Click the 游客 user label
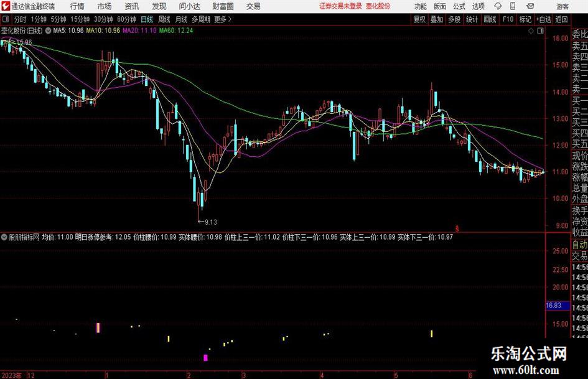This screenshot has width=588, height=379. point(562,6)
